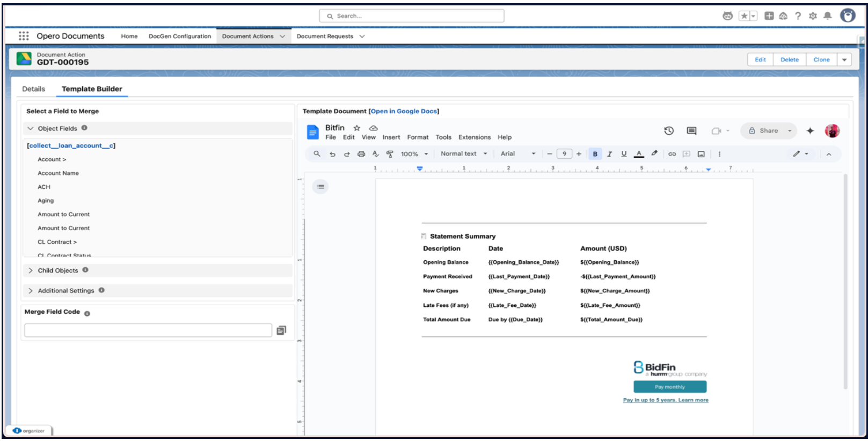The height and width of the screenshot is (441, 868).
Task: Open the Docs Format menu
Action: 418,137
